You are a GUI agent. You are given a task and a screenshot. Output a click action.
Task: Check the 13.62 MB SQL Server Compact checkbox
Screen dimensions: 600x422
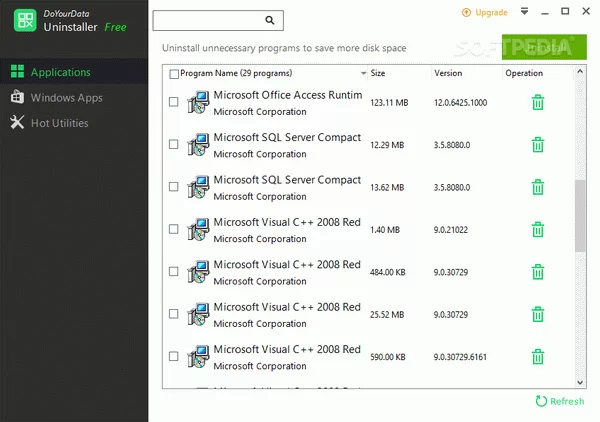[x=174, y=187]
